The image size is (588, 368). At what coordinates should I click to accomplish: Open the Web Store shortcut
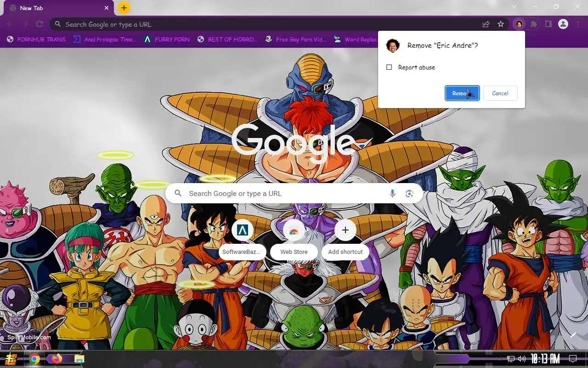[x=294, y=240]
